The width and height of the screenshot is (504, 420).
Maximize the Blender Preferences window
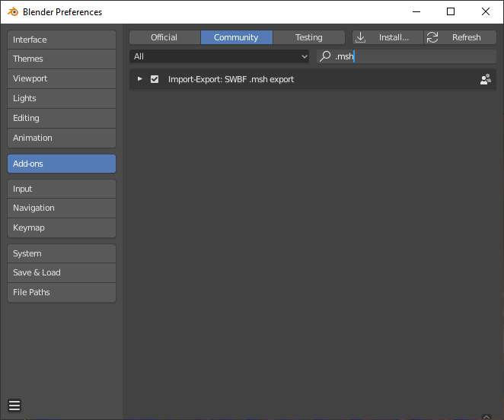point(451,12)
